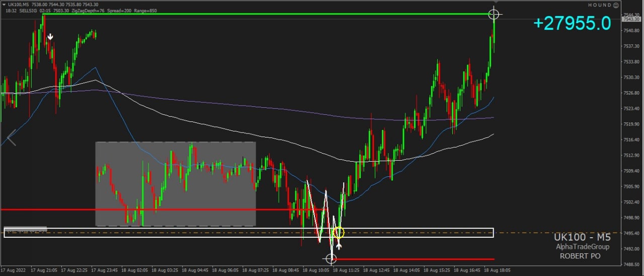This screenshot has width=644, height=276.
Task: Select the white up arrow below the yellow circle
Action: click(x=339, y=246)
